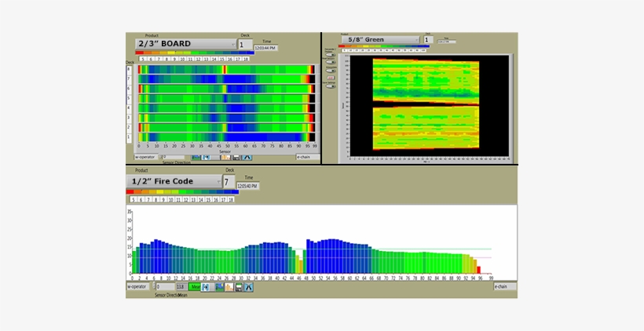Click bar chart view icon in 2/3" BOARD panel

pyautogui.click(x=226, y=157)
